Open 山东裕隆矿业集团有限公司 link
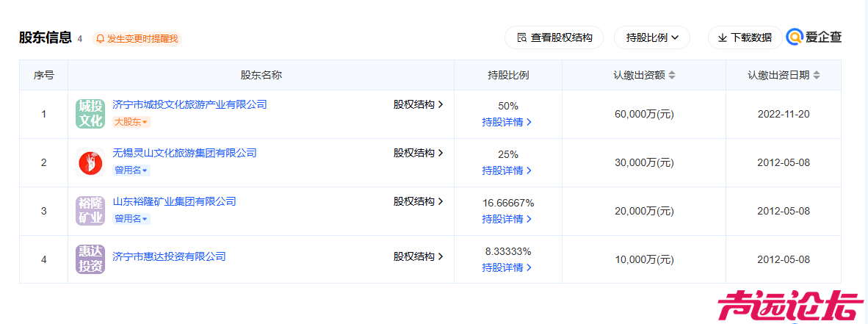The height and width of the screenshot is (324, 868). click(174, 201)
